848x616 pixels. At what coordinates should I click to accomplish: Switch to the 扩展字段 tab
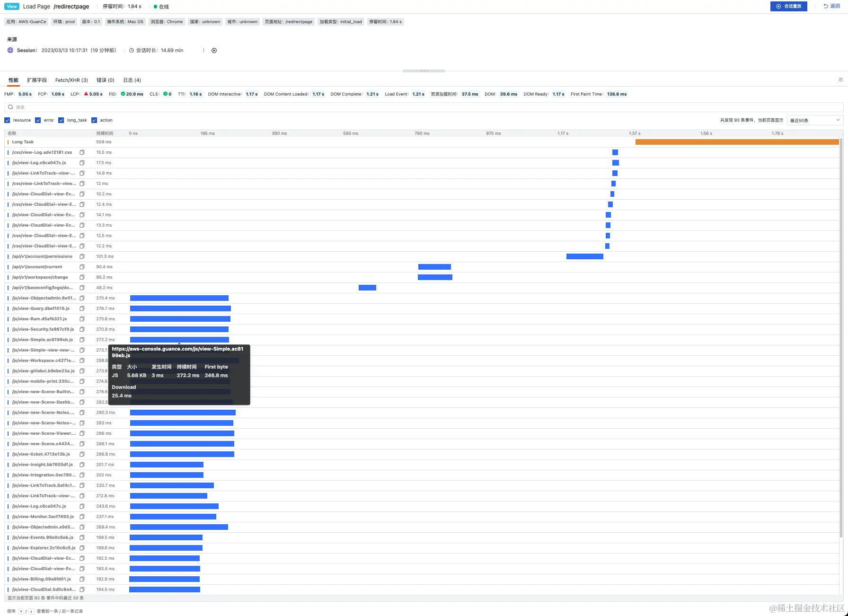pos(37,80)
